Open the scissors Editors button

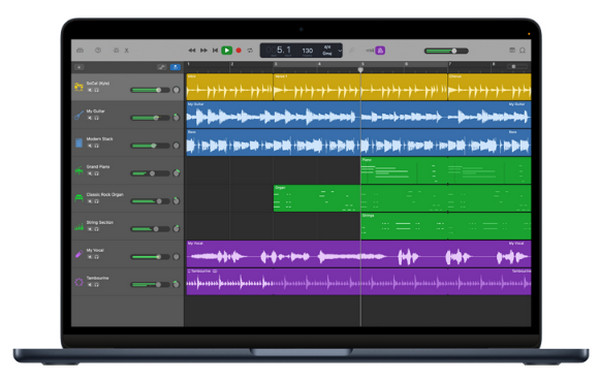tap(127, 51)
